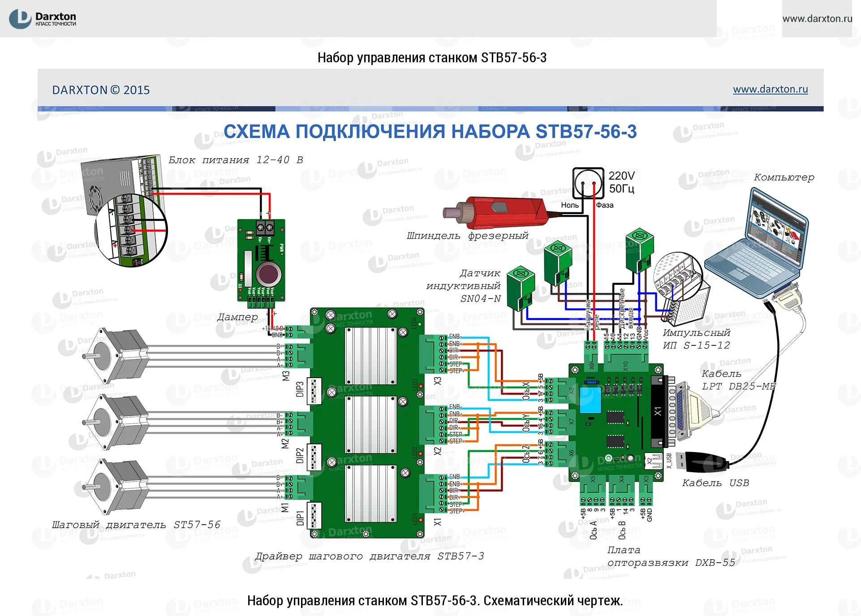Click the X1 signal connector on driver
Screen dimensions: 861x616
[x=433, y=494]
